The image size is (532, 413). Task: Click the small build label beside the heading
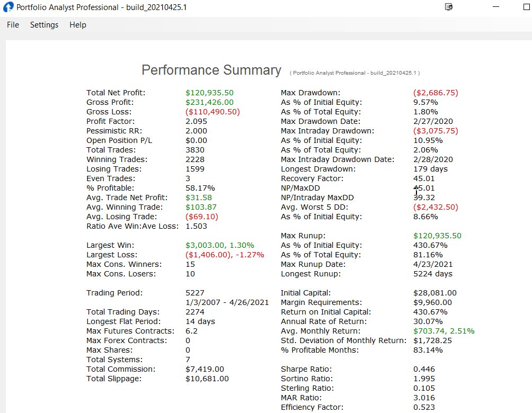pos(355,73)
